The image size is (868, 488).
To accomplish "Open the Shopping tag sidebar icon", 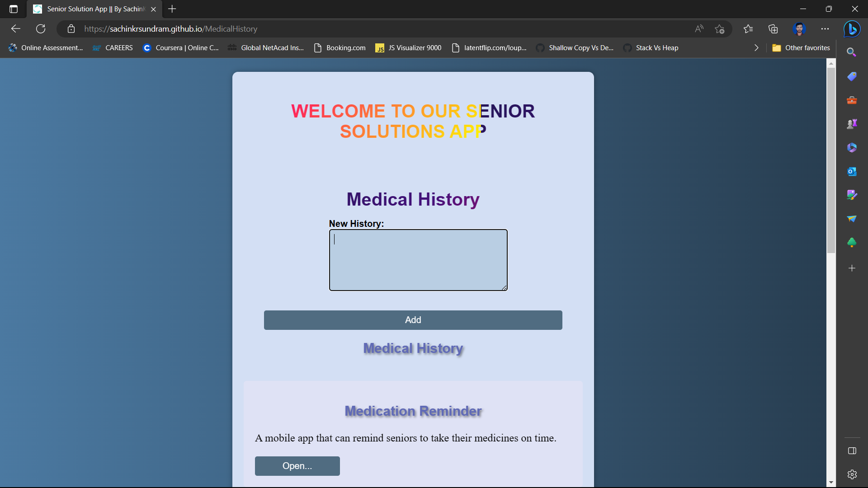I will (x=852, y=76).
